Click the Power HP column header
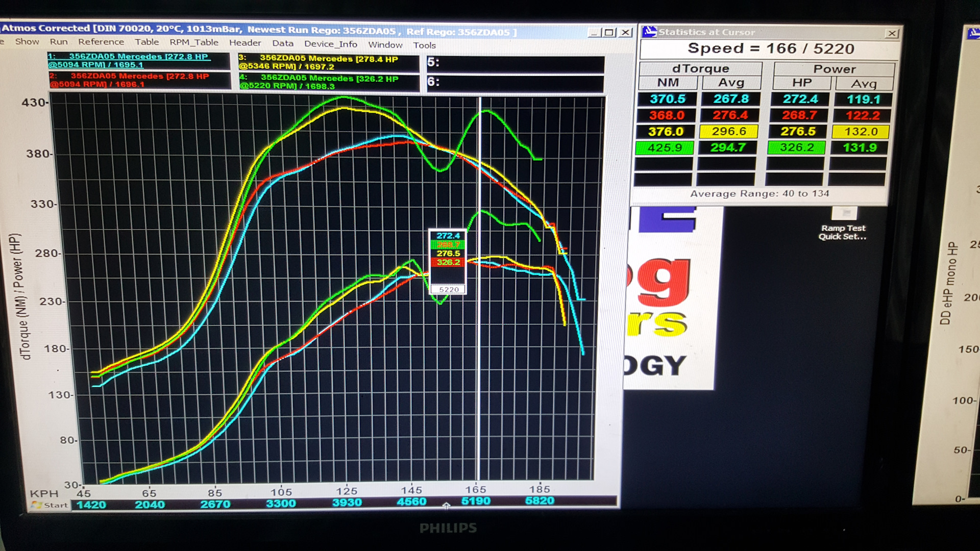The width and height of the screenshot is (980, 551). click(x=802, y=83)
